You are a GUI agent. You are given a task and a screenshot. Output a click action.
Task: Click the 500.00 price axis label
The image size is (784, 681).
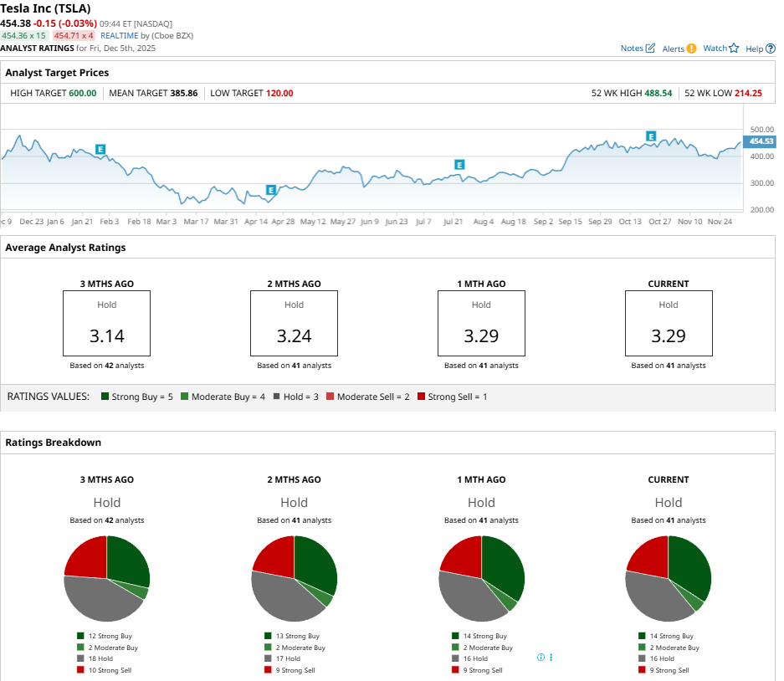click(762, 129)
